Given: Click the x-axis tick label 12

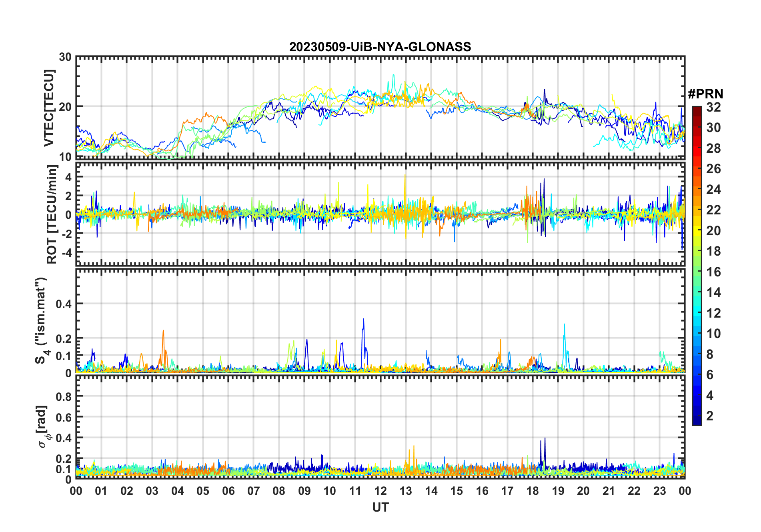Looking at the screenshot, I should 380,490.
